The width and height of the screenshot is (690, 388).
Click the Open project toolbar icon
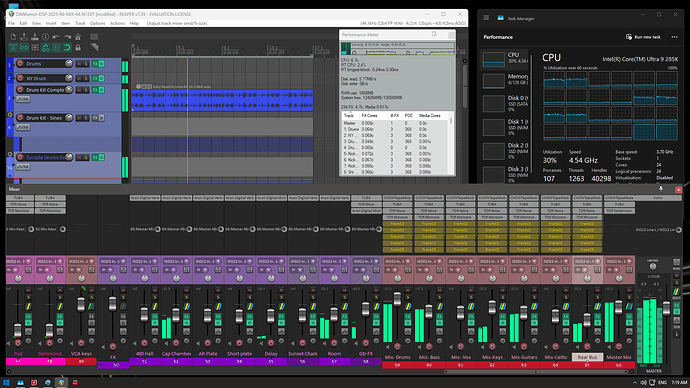[x=24, y=37]
